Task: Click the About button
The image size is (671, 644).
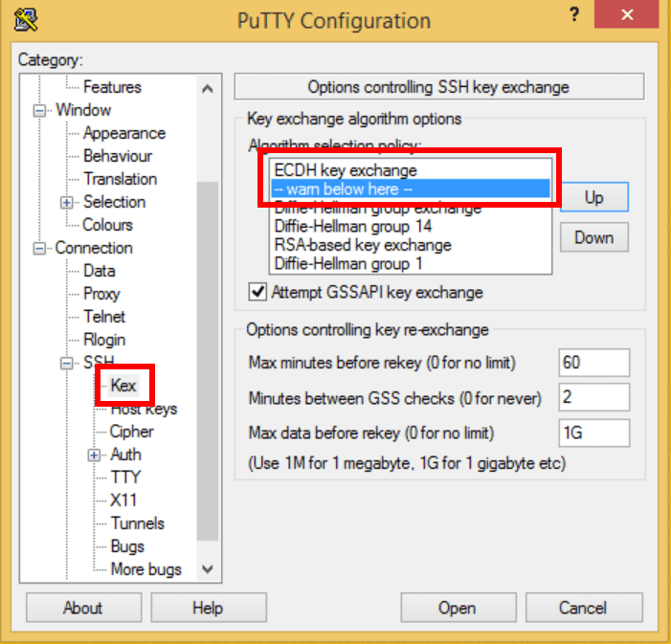Action: (84, 608)
